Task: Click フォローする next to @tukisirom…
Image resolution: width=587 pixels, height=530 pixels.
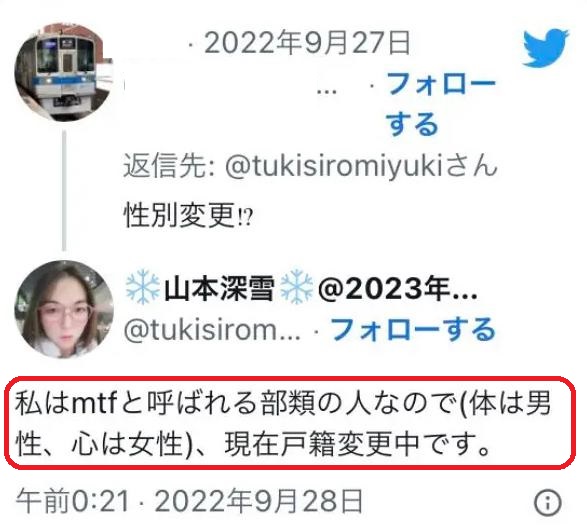Action: coord(413,329)
